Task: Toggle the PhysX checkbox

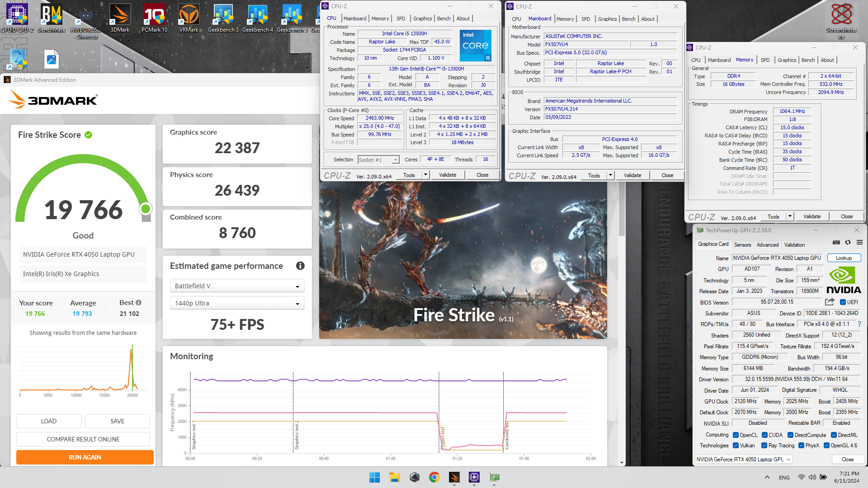Action: (801, 446)
